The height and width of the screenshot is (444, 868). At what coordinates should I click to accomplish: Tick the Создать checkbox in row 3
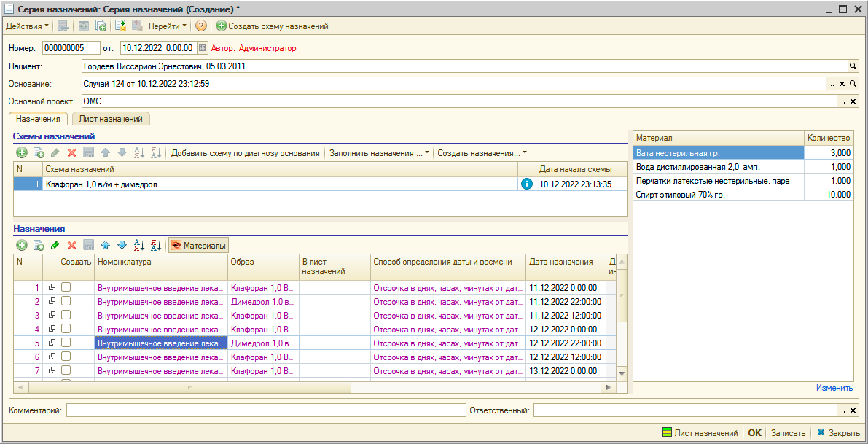[66, 315]
